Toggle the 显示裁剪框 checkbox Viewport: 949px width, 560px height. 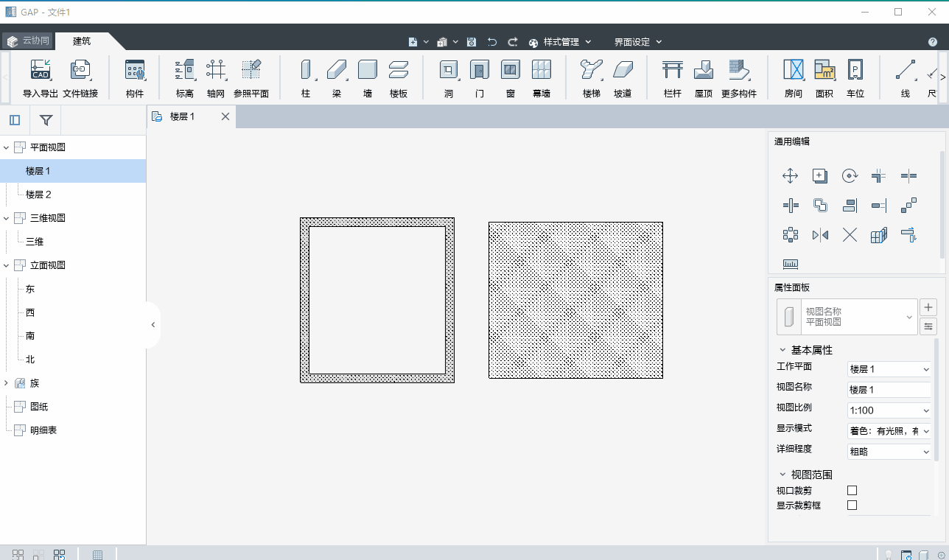click(x=852, y=505)
